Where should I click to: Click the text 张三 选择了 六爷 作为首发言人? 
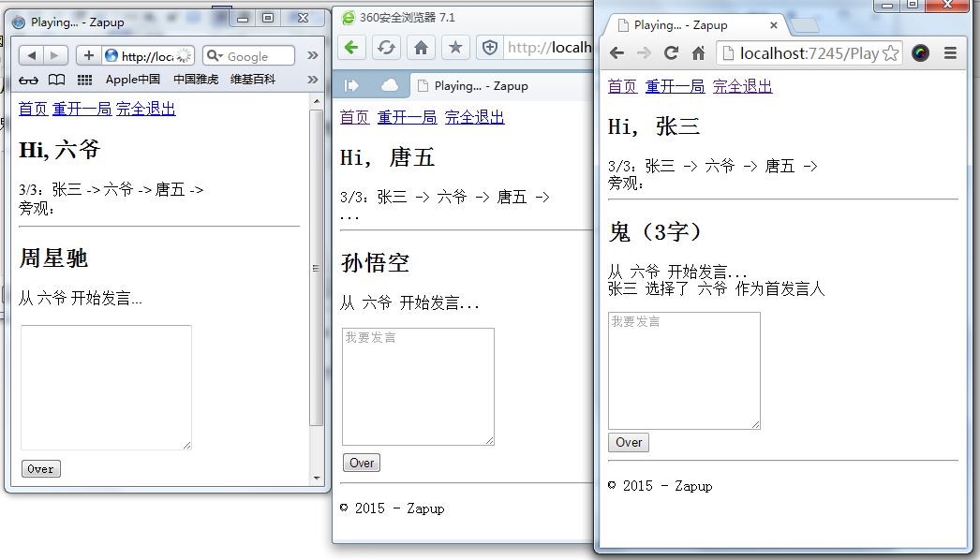click(x=716, y=288)
